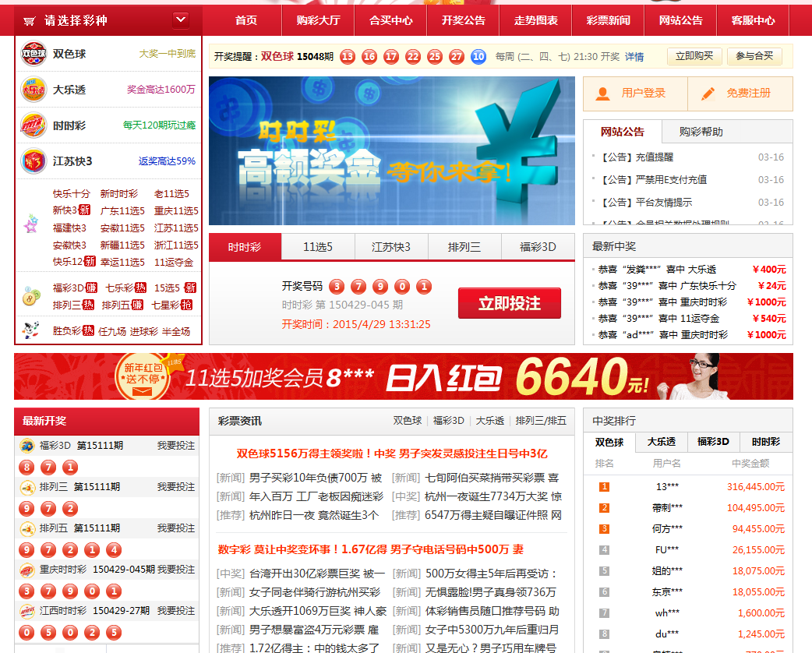Switch to the 11选5 results tab
The height and width of the screenshot is (653, 812).
pos(318,248)
